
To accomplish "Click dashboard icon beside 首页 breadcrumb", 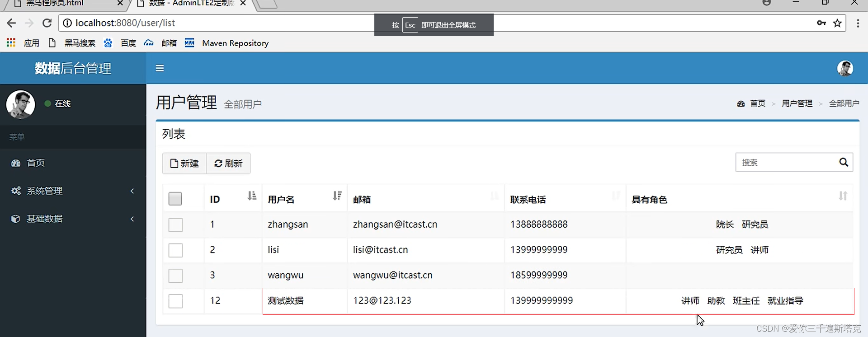I will (741, 104).
